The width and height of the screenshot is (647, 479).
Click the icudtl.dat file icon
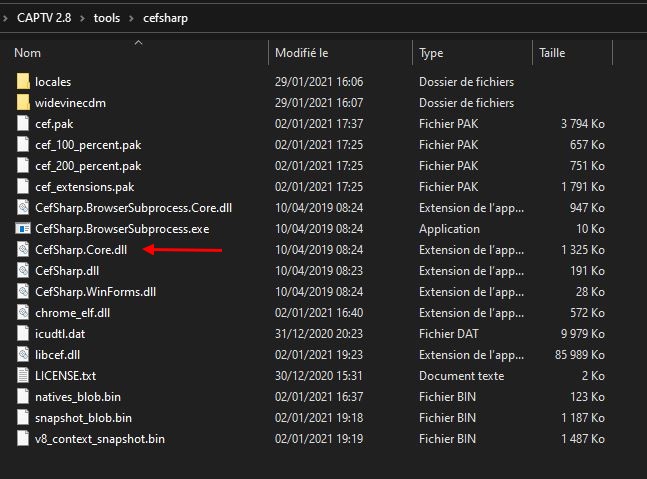pos(23,334)
